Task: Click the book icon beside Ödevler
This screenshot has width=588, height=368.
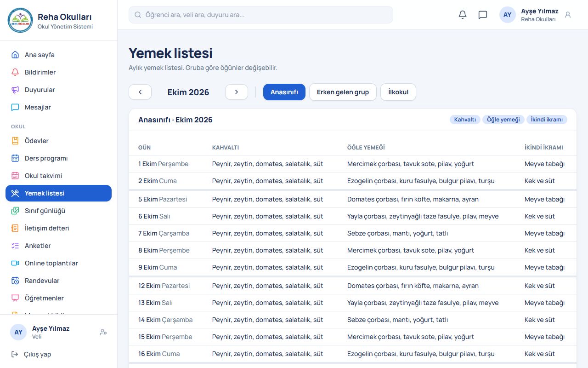Action: coord(15,141)
